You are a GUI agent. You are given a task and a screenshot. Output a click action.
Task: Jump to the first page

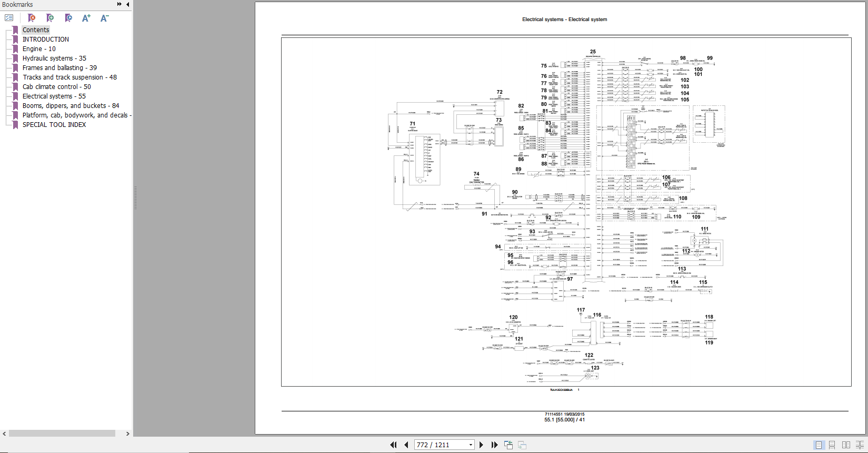393,445
